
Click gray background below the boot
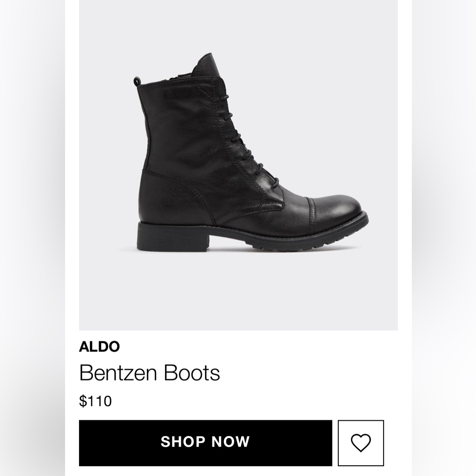(x=238, y=293)
